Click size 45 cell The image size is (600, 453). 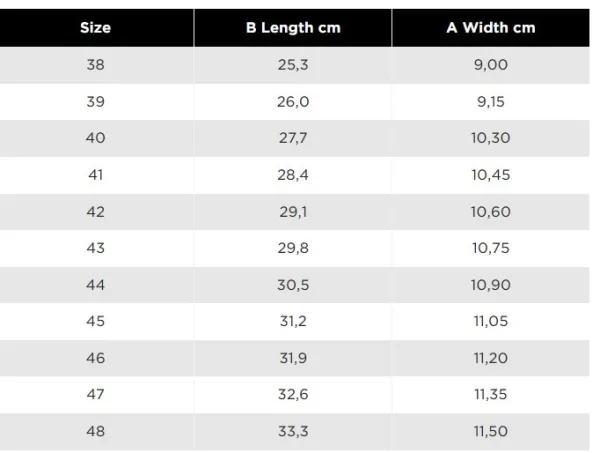point(95,322)
